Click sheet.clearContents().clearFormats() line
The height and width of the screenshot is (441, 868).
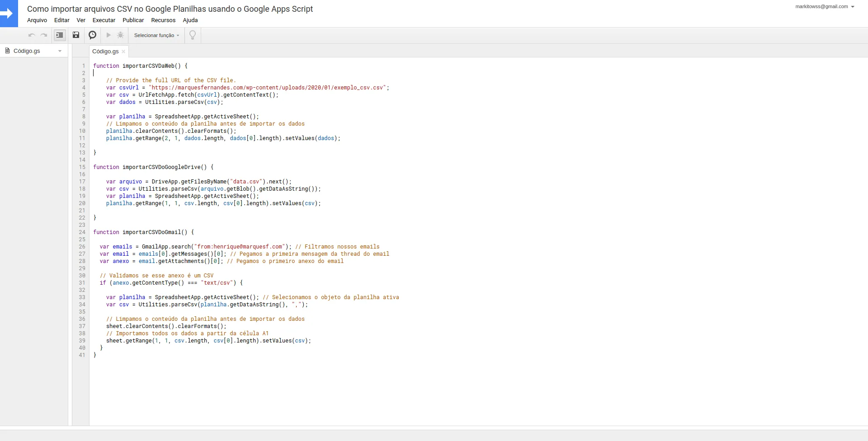click(x=166, y=326)
